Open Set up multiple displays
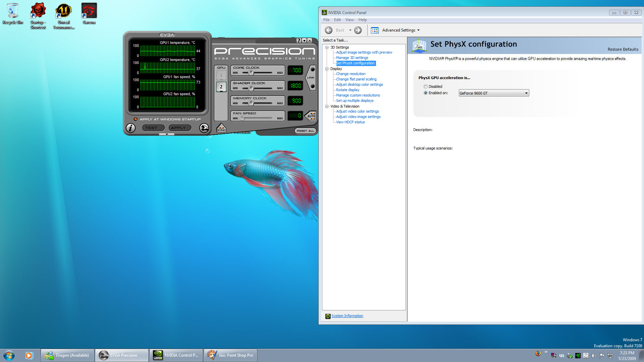 [355, 101]
